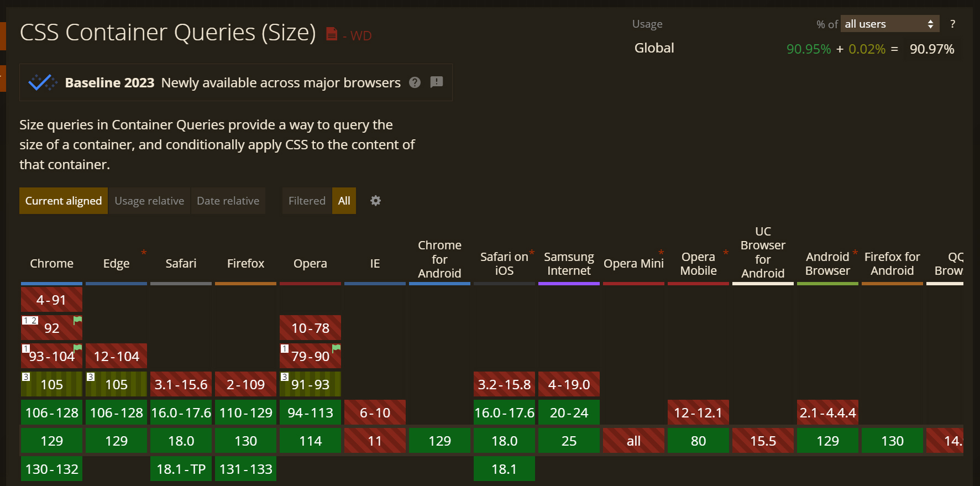Select the Firefox 131-133 version cell

point(245,469)
